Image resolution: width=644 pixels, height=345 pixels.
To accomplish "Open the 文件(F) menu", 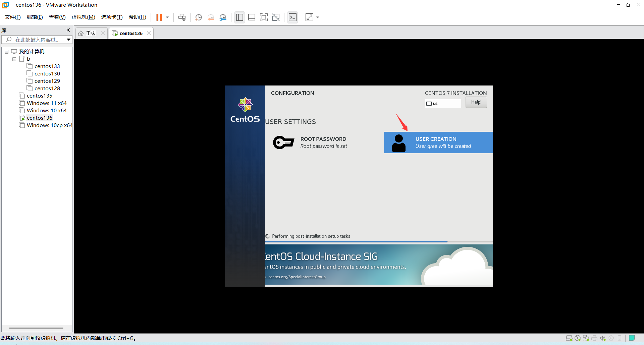I will [13, 17].
